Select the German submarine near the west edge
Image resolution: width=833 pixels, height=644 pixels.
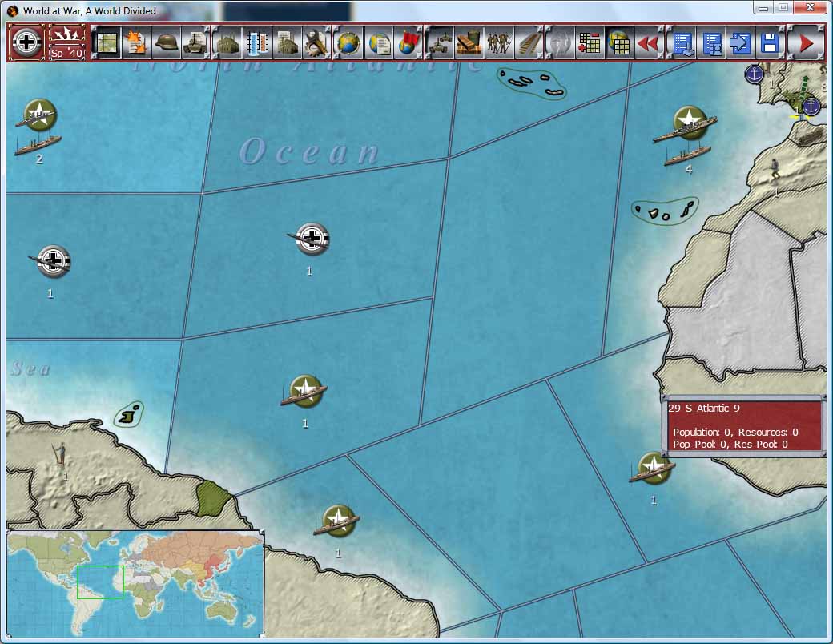tap(51, 261)
